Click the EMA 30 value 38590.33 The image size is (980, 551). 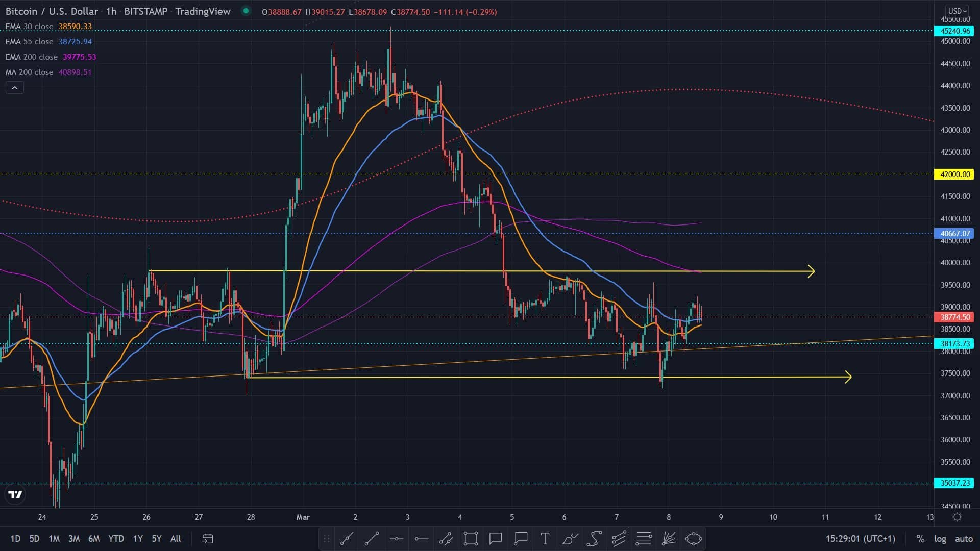coord(75,27)
